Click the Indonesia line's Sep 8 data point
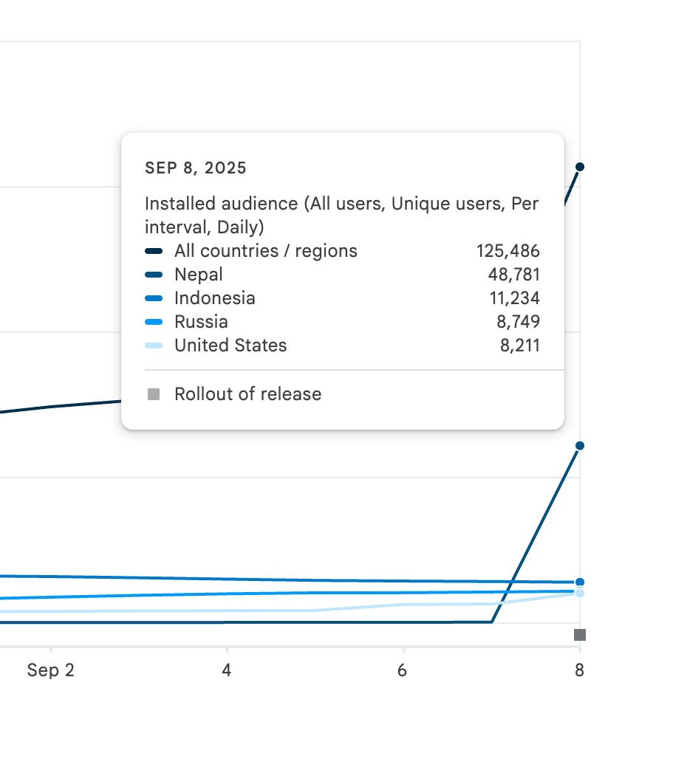This screenshot has height=784, width=690. (x=580, y=582)
